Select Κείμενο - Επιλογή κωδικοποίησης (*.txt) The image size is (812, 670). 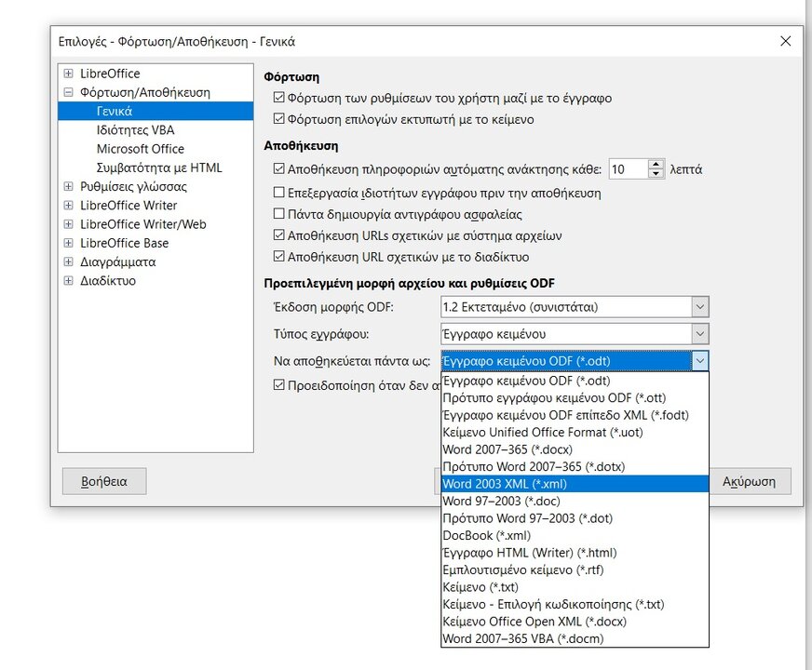[x=575, y=604]
